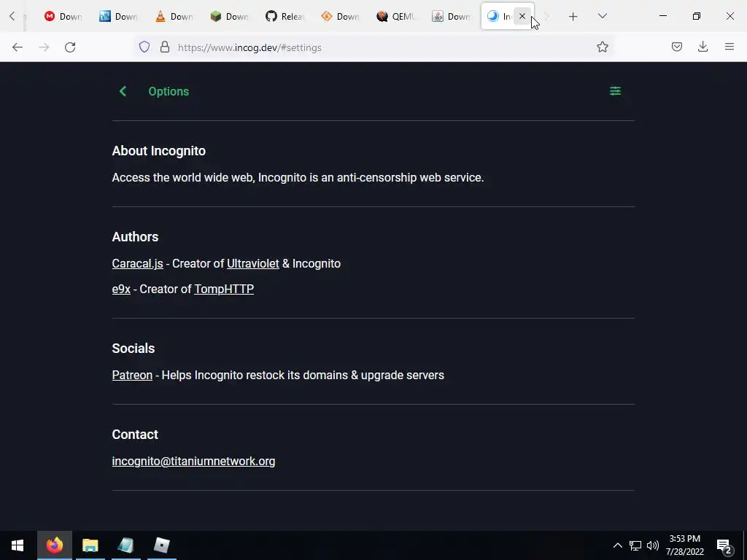Viewport: 747px width, 560px height.
Task: Open the Ultraviolet link
Action: 253,263
